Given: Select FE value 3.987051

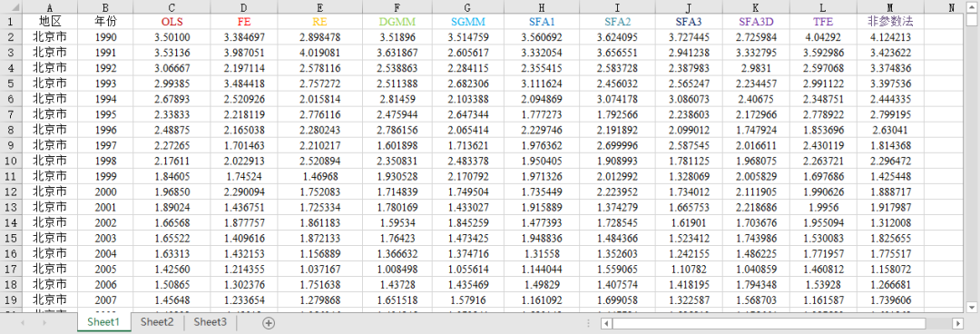Looking at the screenshot, I should click(244, 53).
